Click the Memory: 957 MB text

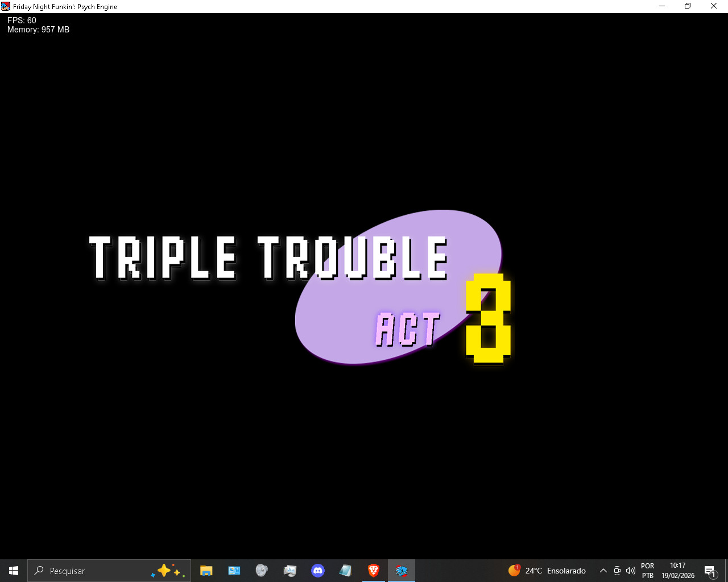[39, 30]
